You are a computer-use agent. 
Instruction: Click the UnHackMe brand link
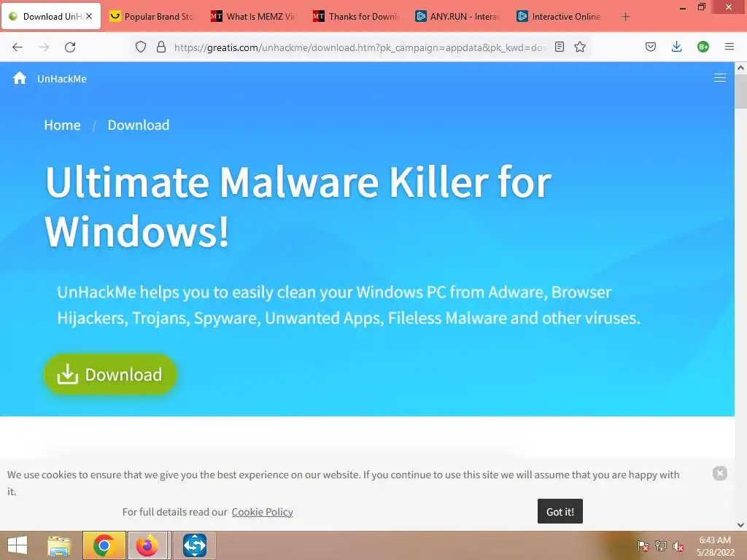(62, 79)
